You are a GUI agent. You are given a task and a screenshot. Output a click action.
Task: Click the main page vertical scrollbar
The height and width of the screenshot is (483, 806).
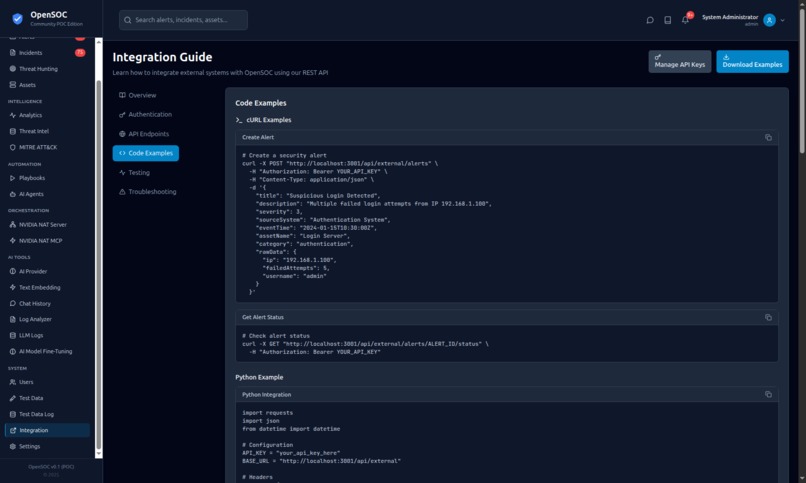tap(802, 82)
